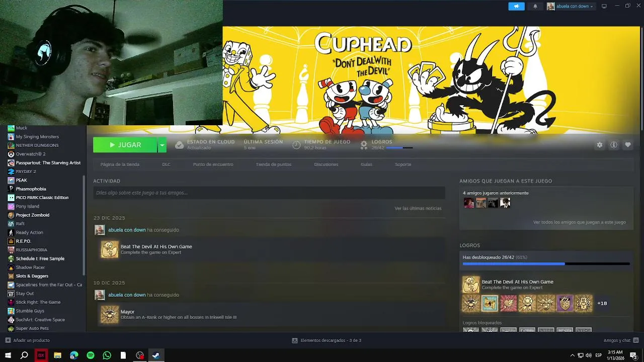Click the Estado en Cloud checkmark icon
Screen dimensions: 644x362
179,145
